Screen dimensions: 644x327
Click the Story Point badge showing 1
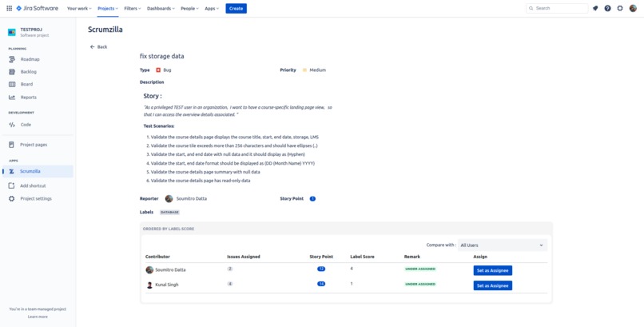(312, 198)
